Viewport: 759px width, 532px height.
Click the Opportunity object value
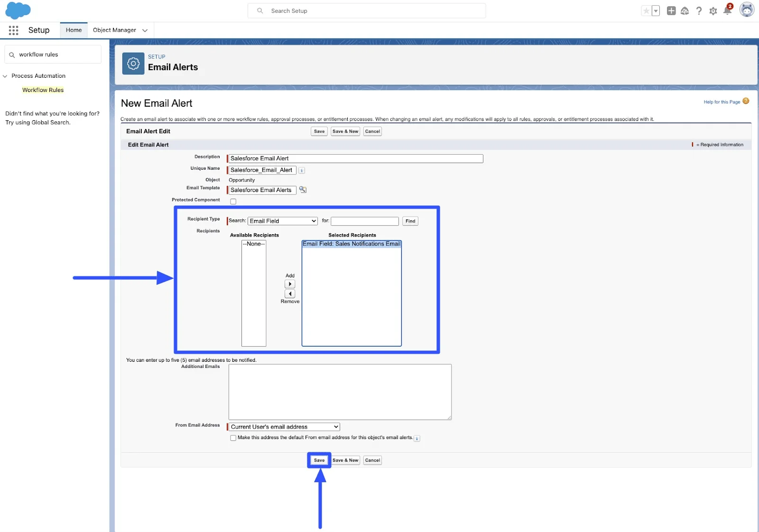pyautogui.click(x=242, y=180)
